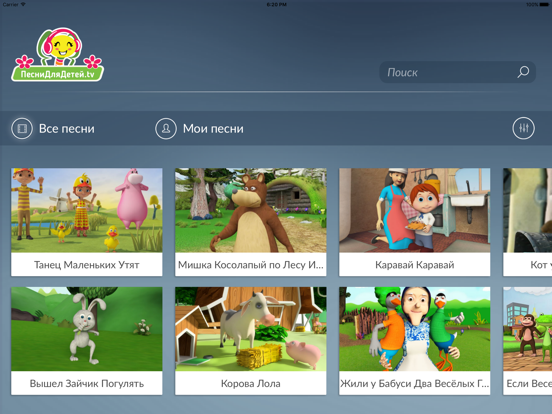Viewport: 552px width, 414px height.
Task: Open Танец Маленьких Утят video thumbnail
Action: pyautogui.click(x=87, y=210)
